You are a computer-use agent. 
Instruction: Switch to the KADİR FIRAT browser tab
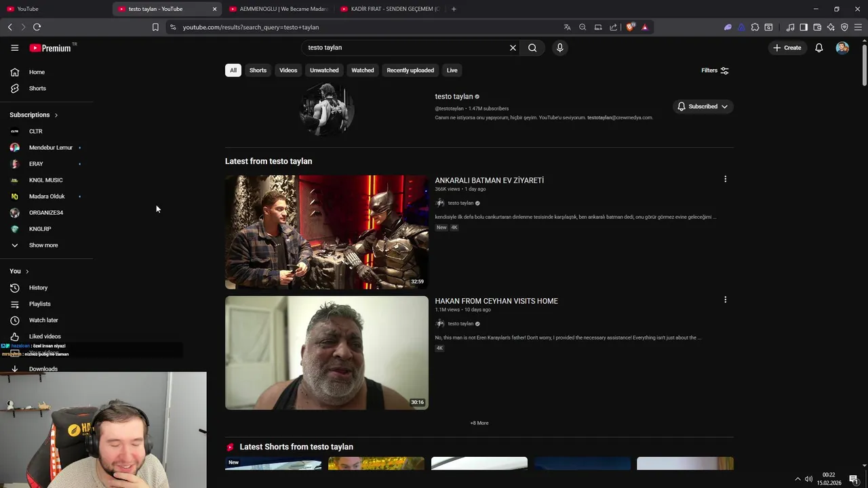pos(389,9)
